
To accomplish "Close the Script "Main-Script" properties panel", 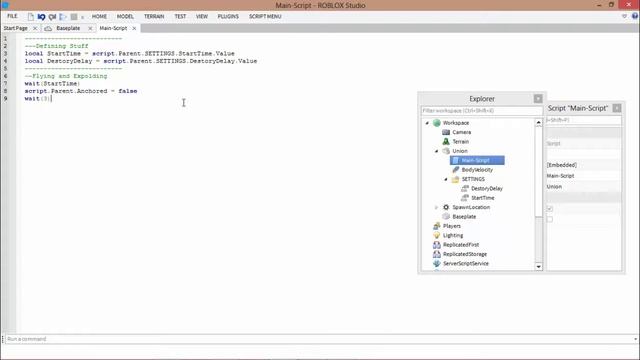I will click(617, 108).
